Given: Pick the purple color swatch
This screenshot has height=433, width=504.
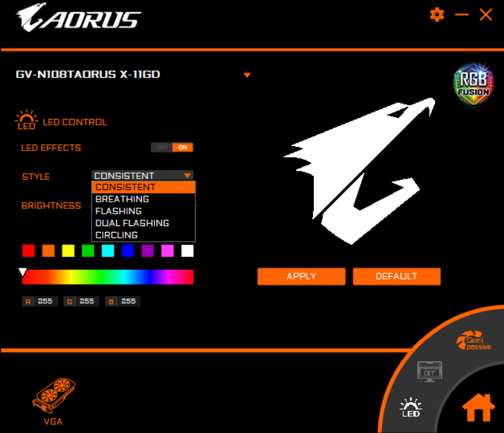Looking at the screenshot, I should [x=148, y=251].
